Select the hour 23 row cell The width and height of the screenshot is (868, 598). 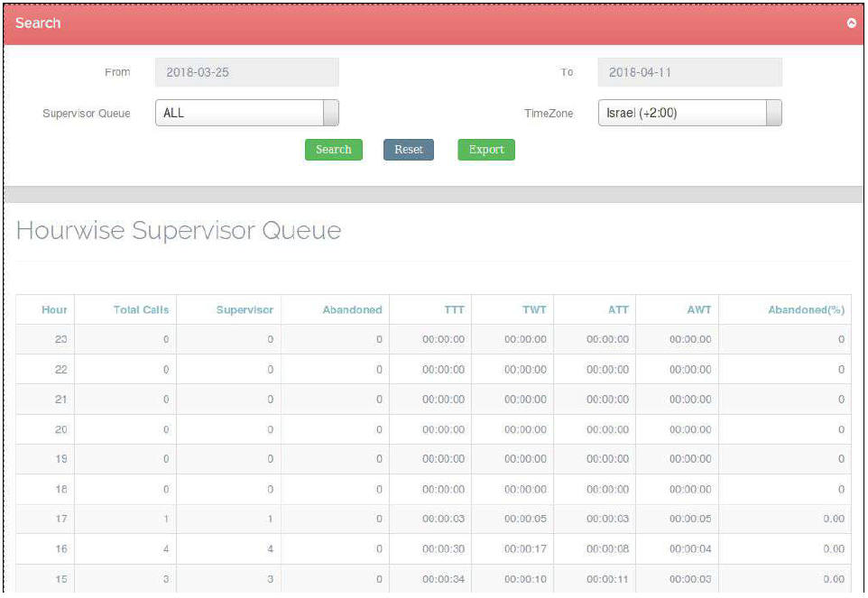point(60,339)
